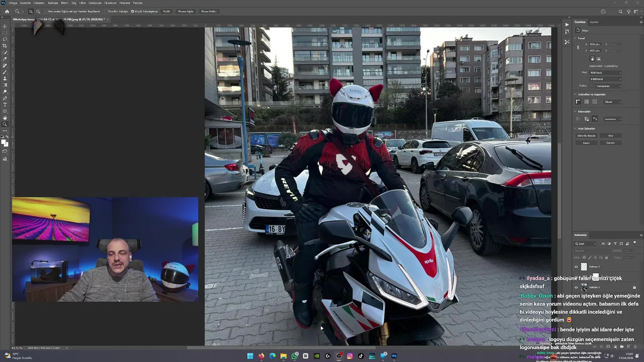644x362 pixels.
Task: Open WhatsApp from the Windows taskbar
Action: [x=294, y=356]
